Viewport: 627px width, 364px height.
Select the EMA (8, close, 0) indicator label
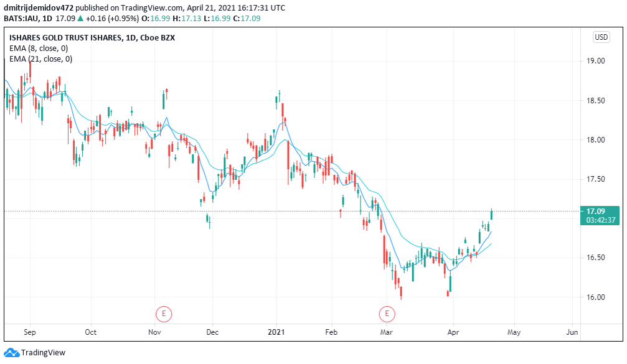pyautogui.click(x=39, y=49)
